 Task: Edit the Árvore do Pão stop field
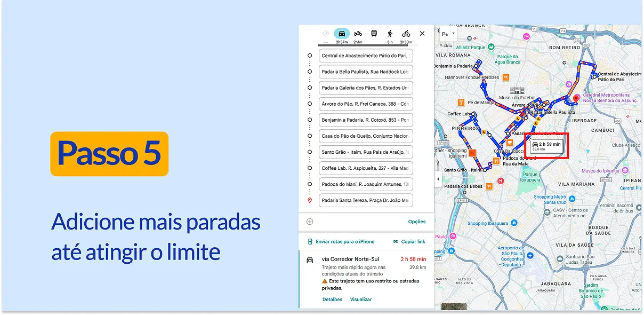pos(366,104)
